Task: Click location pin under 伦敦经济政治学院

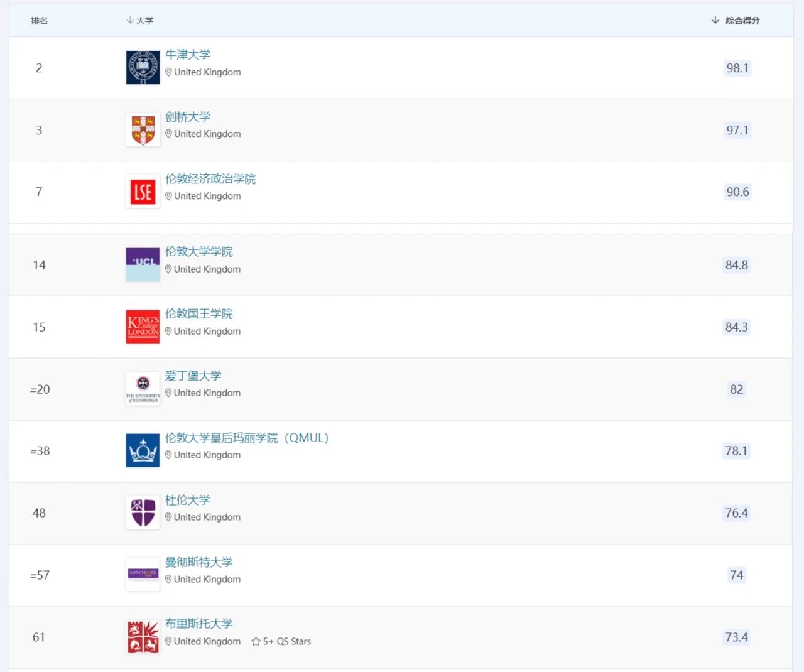Action: click(x=168, y=196)
